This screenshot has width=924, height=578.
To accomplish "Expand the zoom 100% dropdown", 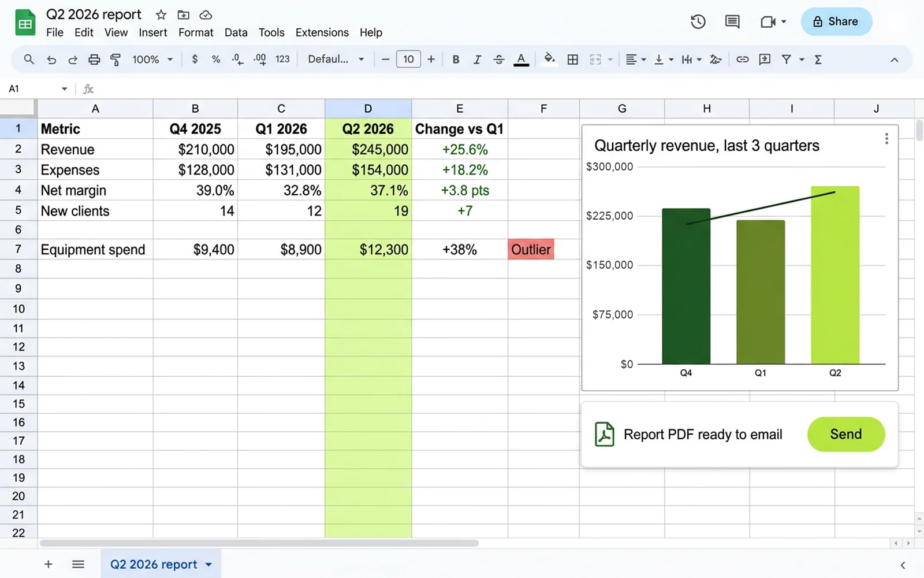I will (x=170, y=60).
